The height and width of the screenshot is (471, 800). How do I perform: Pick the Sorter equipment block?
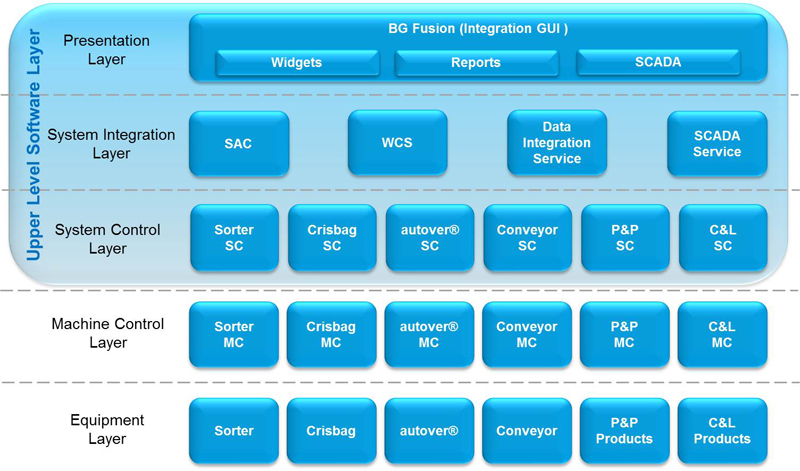click(x=234, y=431)
